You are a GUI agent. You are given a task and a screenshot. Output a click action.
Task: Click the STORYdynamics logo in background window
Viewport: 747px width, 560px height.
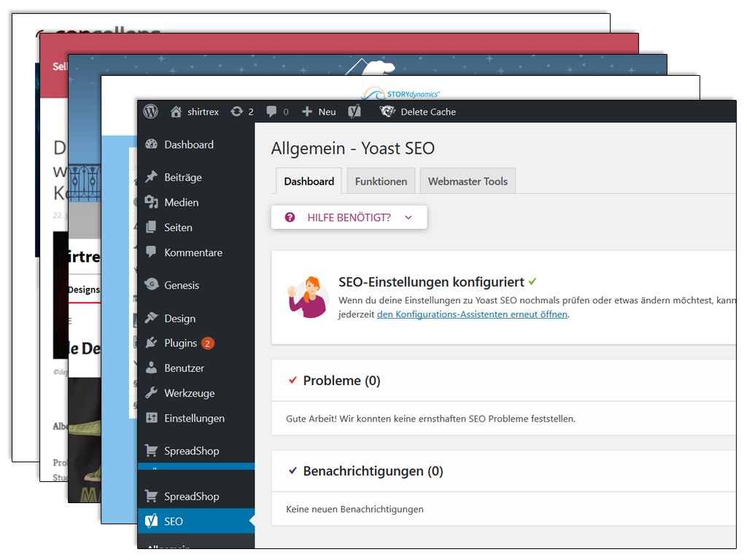tap(400, 93)
